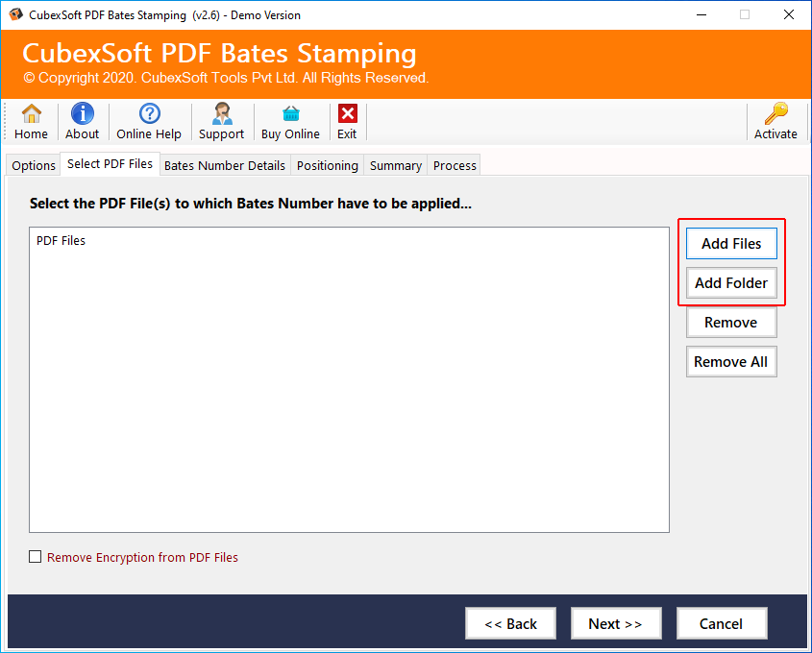Select the Summary tab
812x653 pixels.
[x=395, y=165]
